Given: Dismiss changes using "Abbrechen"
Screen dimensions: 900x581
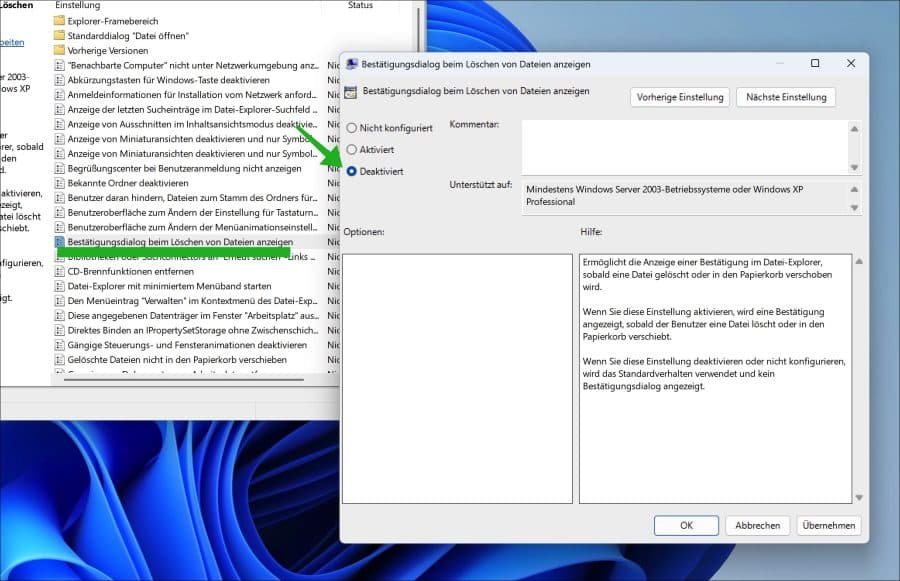Looking at the screenshot, I should click(x=757, y=524).
